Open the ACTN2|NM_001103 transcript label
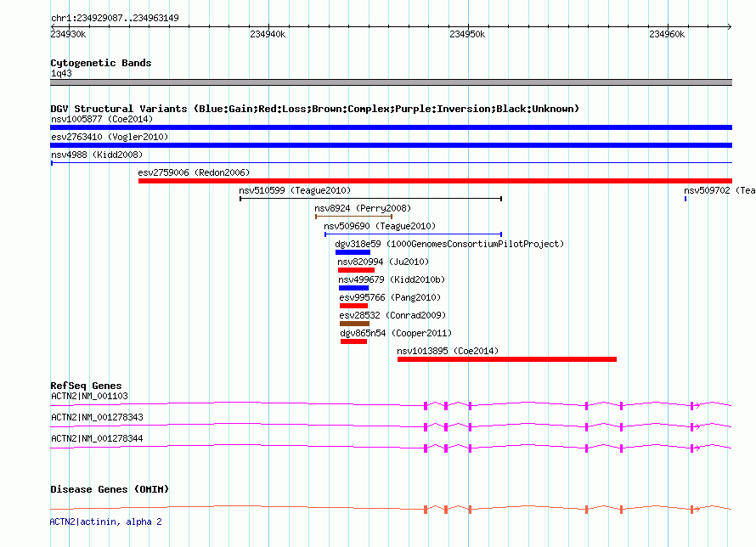 90,396
